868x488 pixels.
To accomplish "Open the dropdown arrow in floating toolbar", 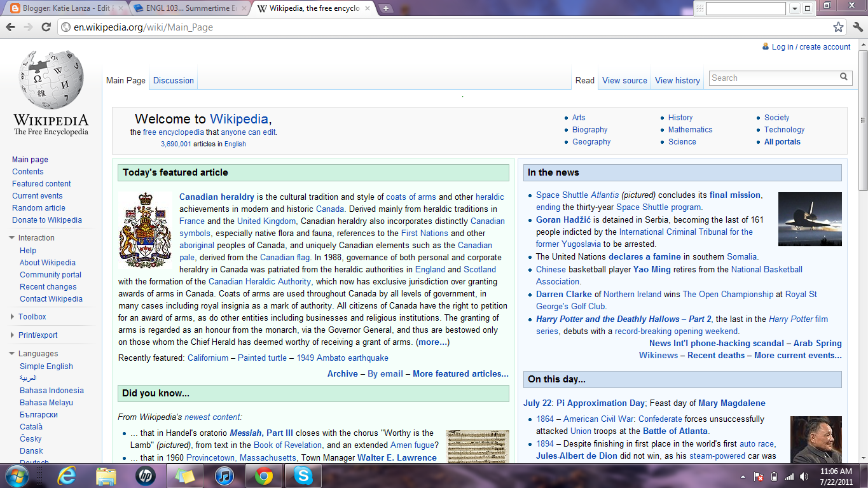I will pyautogui.click(x=795, y=9).
